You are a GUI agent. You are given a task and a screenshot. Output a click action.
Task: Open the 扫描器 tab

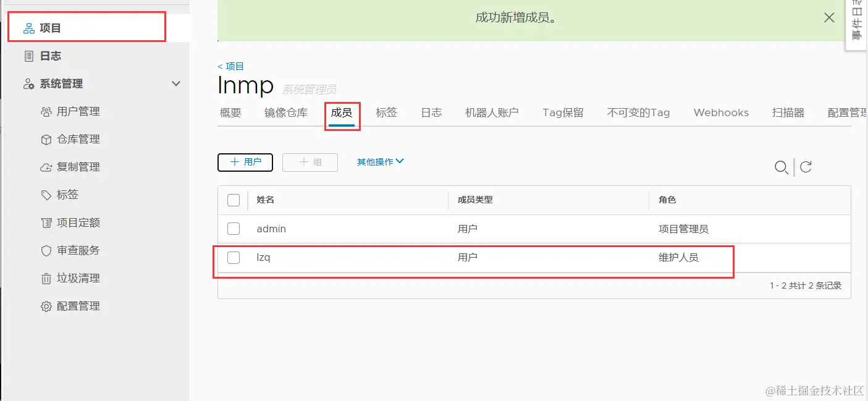pyautogui.click(x=788, y=112)
